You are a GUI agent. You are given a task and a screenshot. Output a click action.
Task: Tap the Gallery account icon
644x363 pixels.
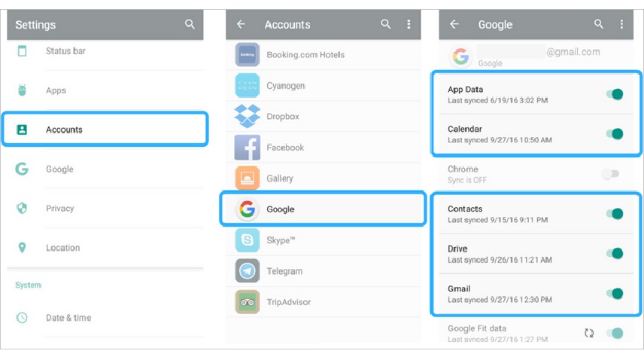(x=248, y=178)
